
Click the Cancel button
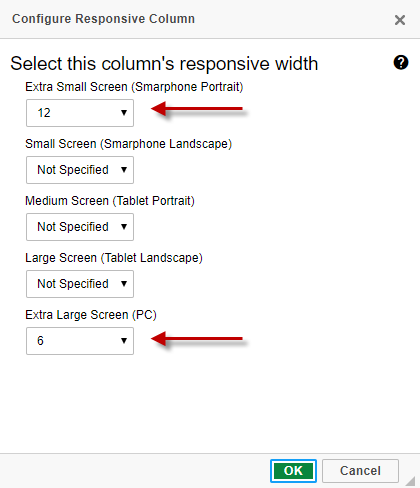[360, 471]
